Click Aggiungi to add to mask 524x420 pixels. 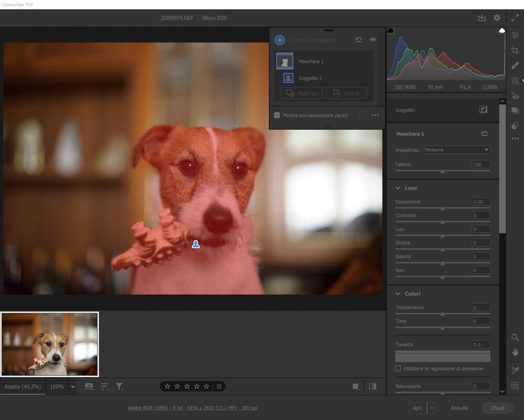click(301, 93)
